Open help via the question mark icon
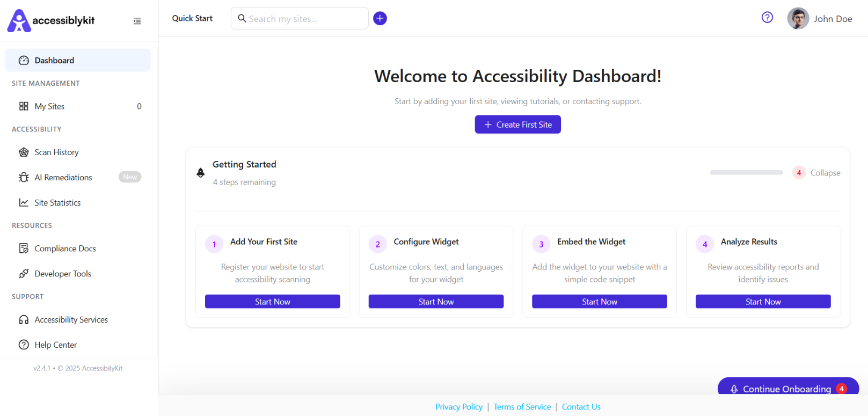This screenshot has height=416, width=868. coord(767,17)
